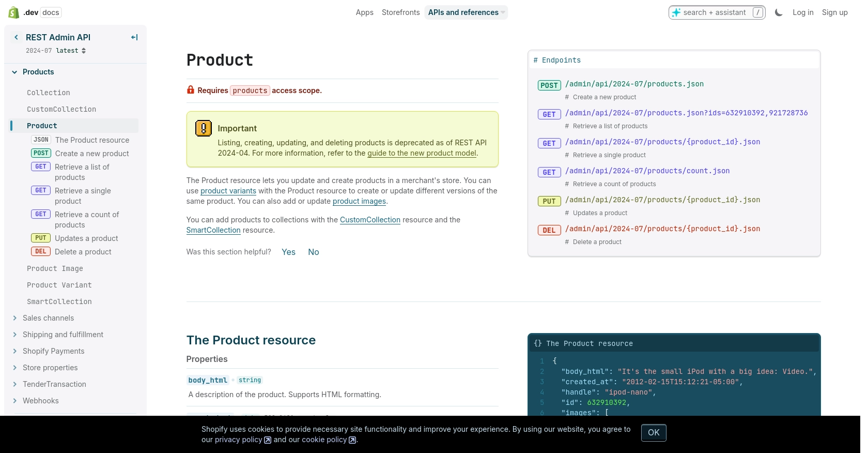Open the CustomCollection link in paragraph
Screen dimensions: 868x453
pos(370,220)
